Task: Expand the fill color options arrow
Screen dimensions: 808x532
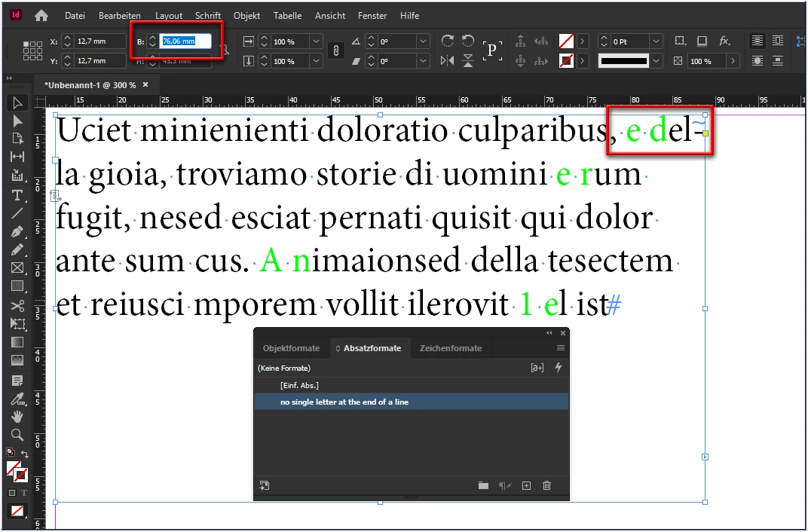Action: (x=583, y=41)
